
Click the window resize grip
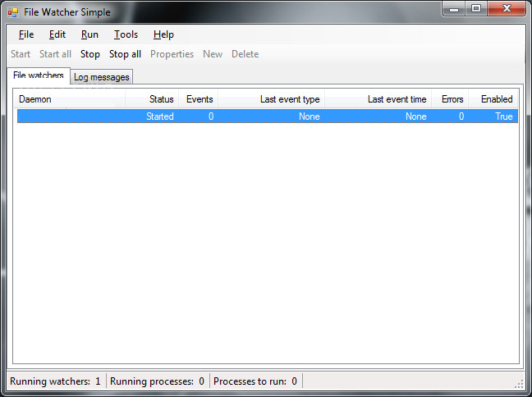click(519, 384)
